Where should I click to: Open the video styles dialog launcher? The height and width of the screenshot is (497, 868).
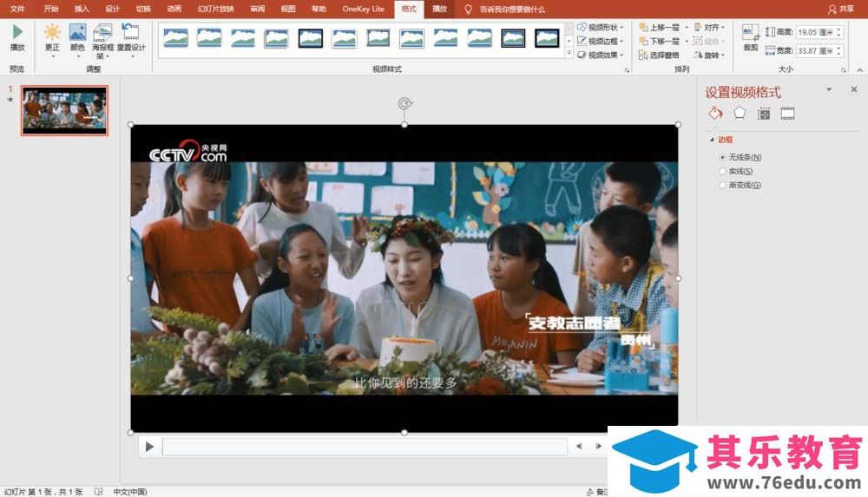point(627,69)
